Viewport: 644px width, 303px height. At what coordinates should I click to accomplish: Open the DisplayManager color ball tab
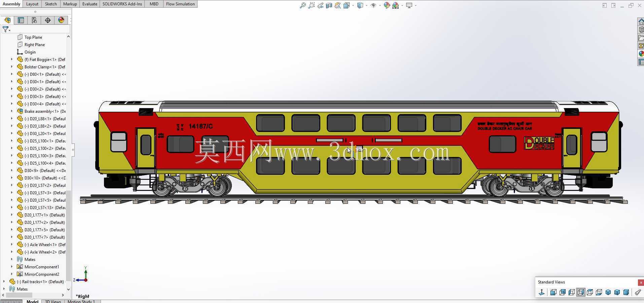pyautogui.click(x=61, y=20)
